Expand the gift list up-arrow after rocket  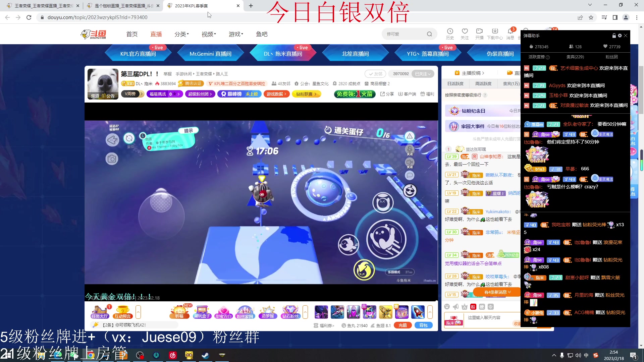click(430, 312)
